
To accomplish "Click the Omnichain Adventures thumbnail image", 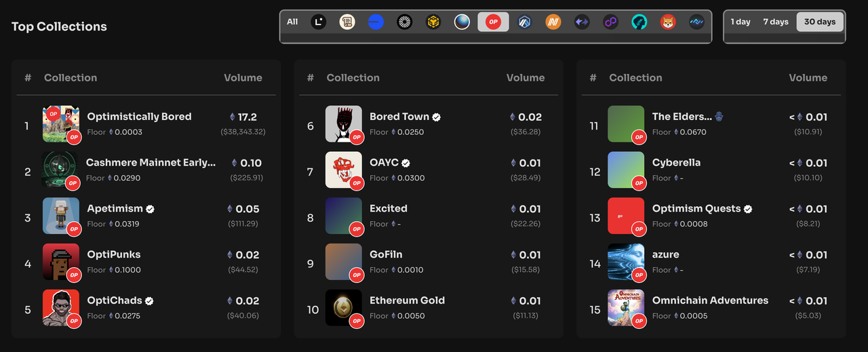I will [626, 308].
